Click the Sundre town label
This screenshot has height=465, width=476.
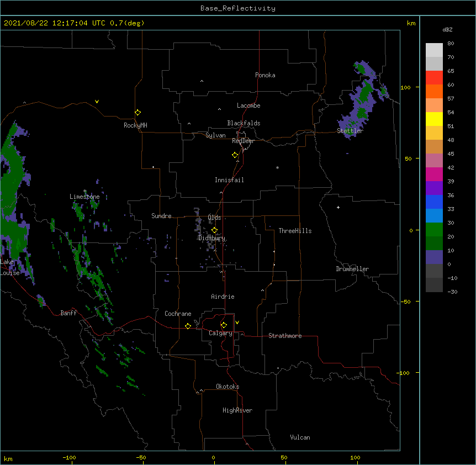[x=161, y=216]
